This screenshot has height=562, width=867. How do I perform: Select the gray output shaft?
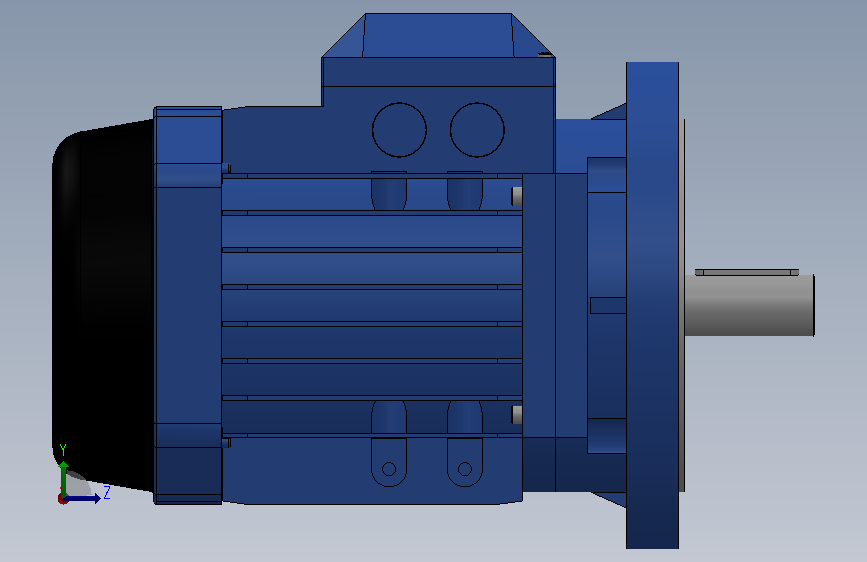pyautogui.click(x=749, y=305)
